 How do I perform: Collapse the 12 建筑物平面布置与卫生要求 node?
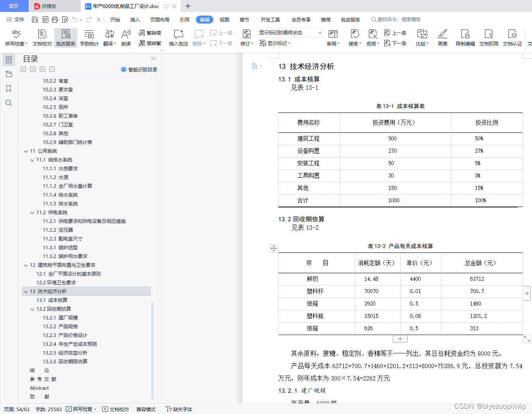pos(26,265)
